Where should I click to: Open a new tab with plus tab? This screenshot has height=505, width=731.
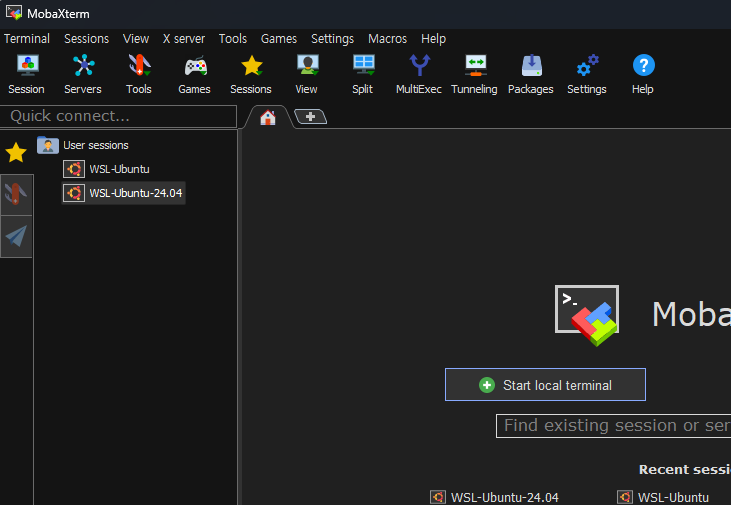point(310,117)
